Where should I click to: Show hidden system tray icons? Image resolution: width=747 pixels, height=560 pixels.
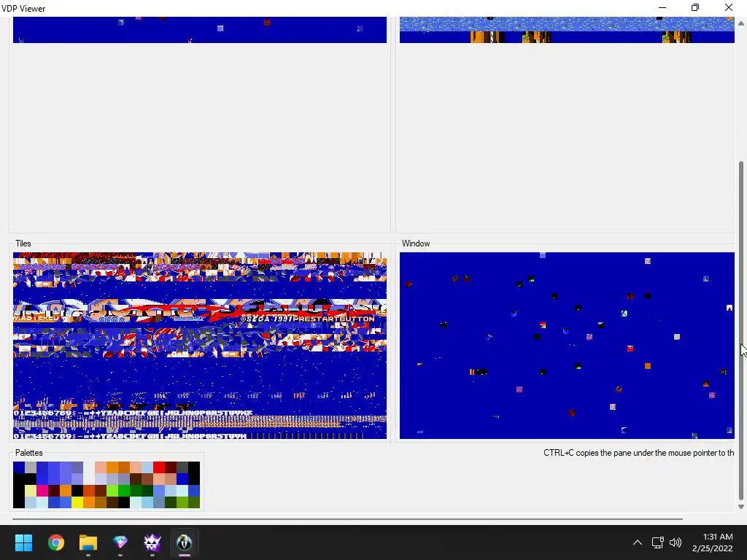(x=638, y=542)
